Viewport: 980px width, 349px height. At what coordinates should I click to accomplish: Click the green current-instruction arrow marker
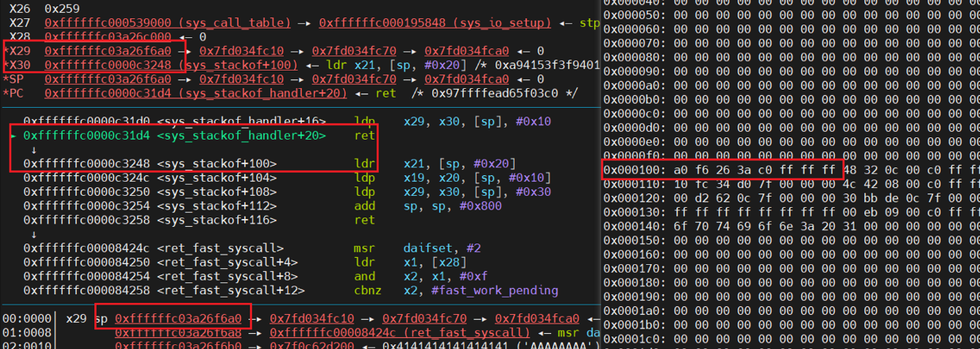coord(13,136)
